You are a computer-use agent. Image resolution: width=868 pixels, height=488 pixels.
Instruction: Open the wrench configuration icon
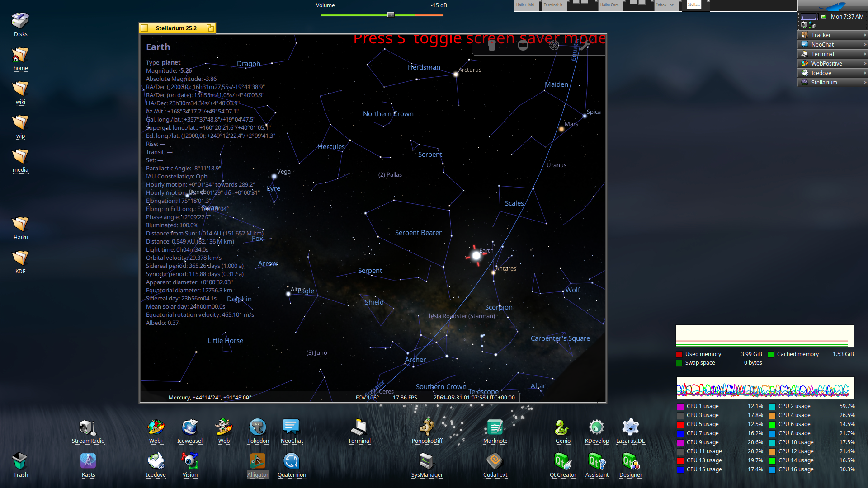585,46
